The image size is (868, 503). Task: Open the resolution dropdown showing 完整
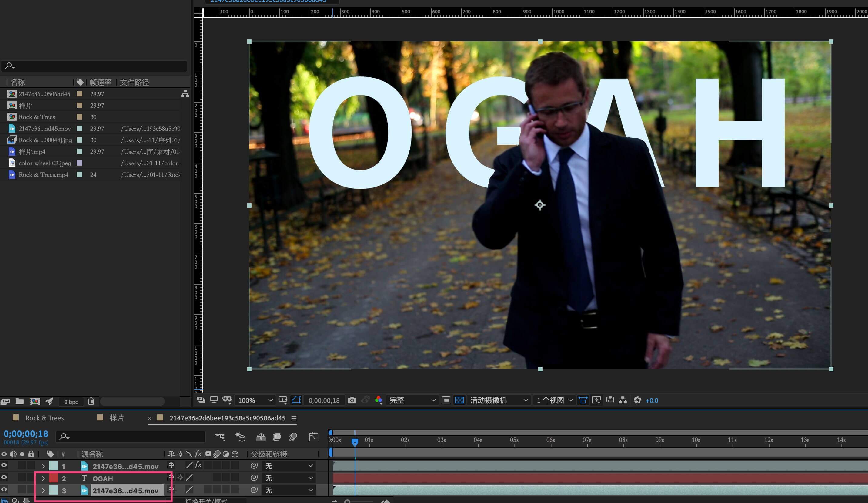click(412, 400)
